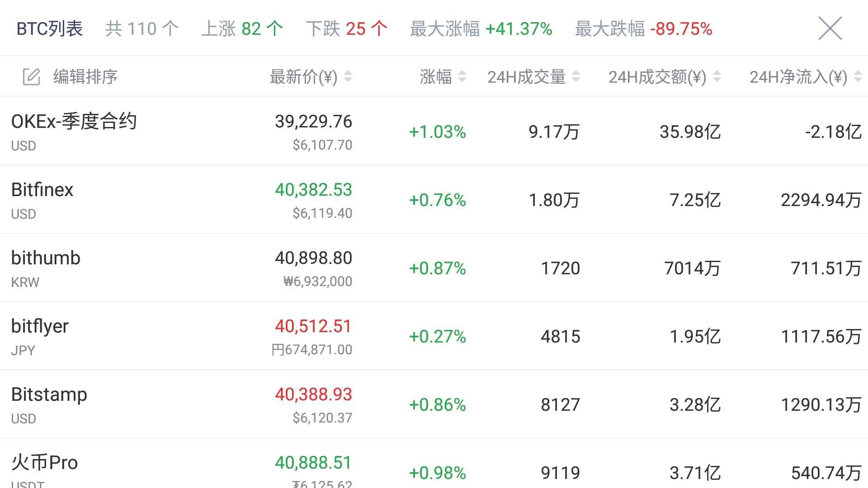
Task: Click Bitfinex turnover 7.25亿
Action: pos(695,200)
